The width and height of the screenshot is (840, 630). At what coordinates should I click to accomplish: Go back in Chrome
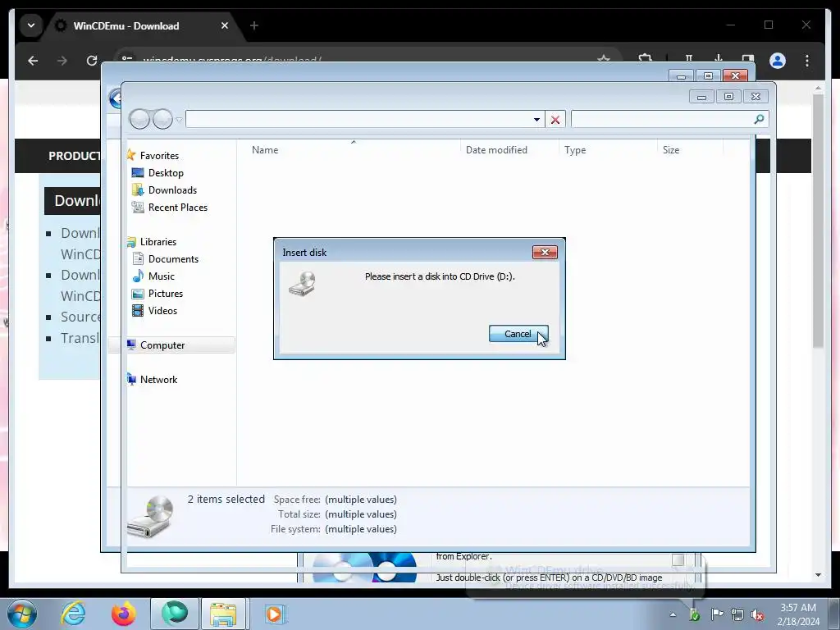click(x=33, y=61)
